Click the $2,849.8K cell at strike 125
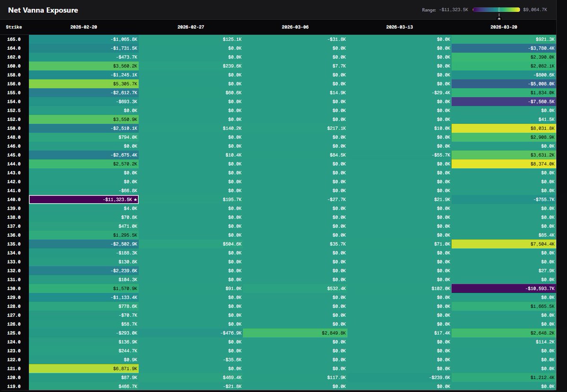 pos(297,332)
